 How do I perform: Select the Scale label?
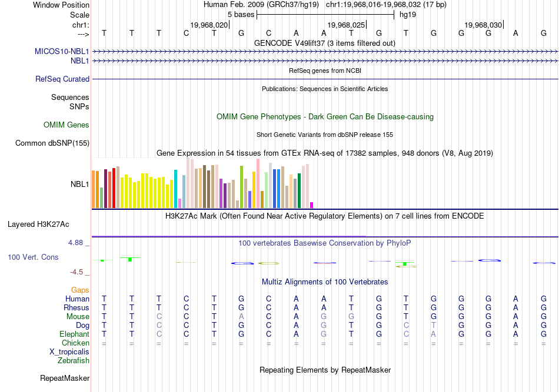pyautogui.click(x=80, y=15)
